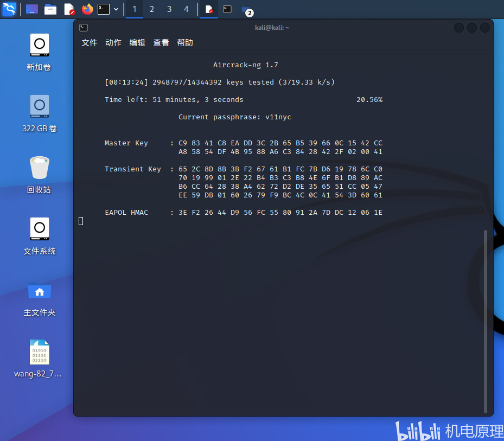Switch to workspace 4
This screenshot has width=504, height=441.
click(x=186, y=9)
